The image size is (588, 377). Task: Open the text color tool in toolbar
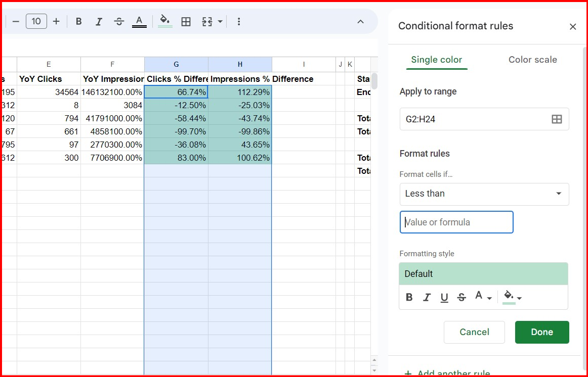click(x=139, y=21)
